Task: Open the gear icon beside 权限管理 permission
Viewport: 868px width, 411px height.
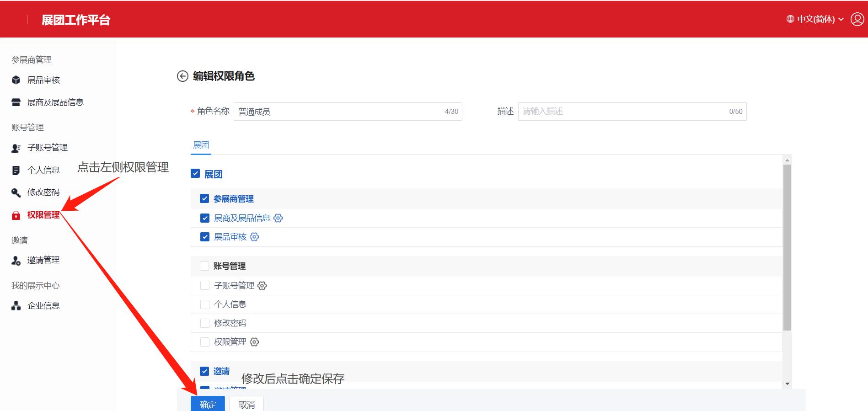Action: click(x=254, y=342)
